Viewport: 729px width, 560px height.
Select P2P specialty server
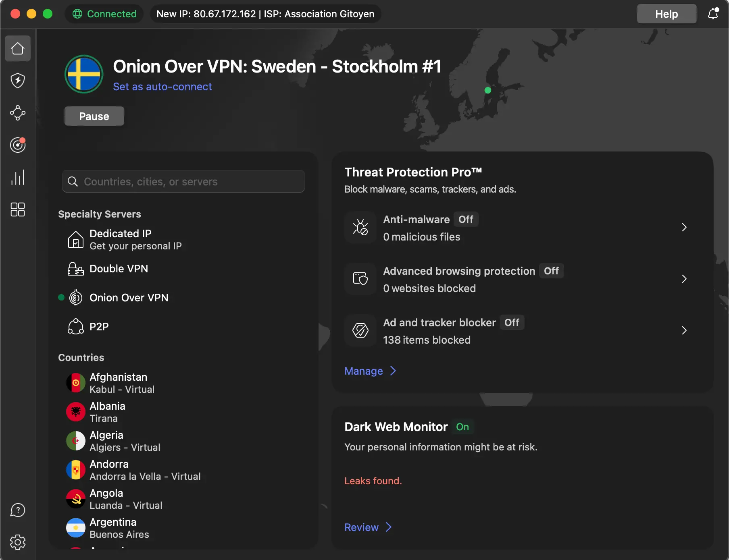coord(99,327)
